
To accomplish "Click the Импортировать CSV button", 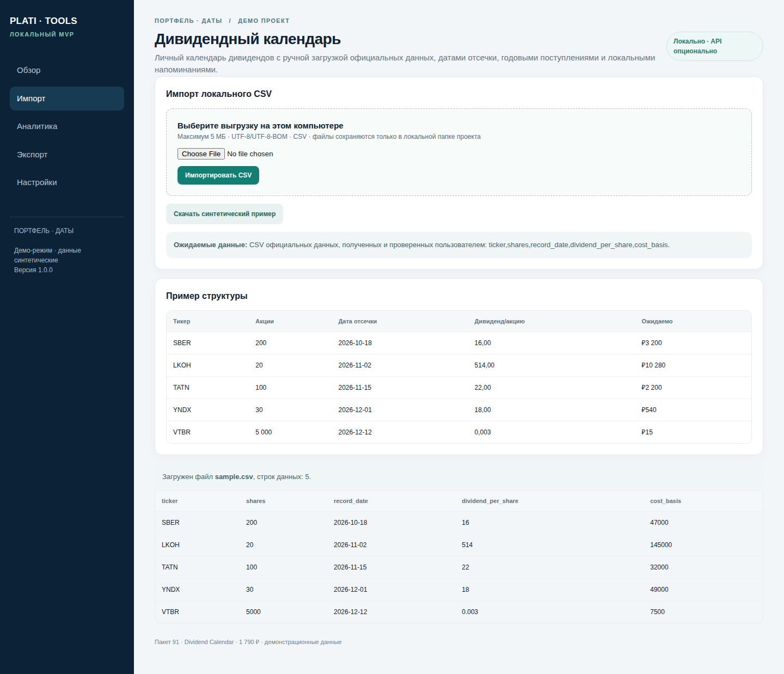I will point(218,175).
